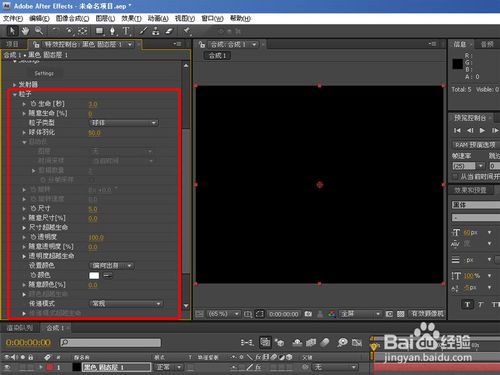Open comp mini-flowchart icon in timeline
Screen dimensions: 500x375
pyautogui.click(x=247, y=342)
